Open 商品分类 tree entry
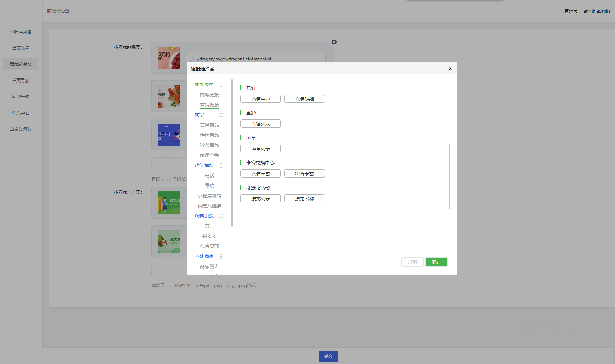 point(209,155)
